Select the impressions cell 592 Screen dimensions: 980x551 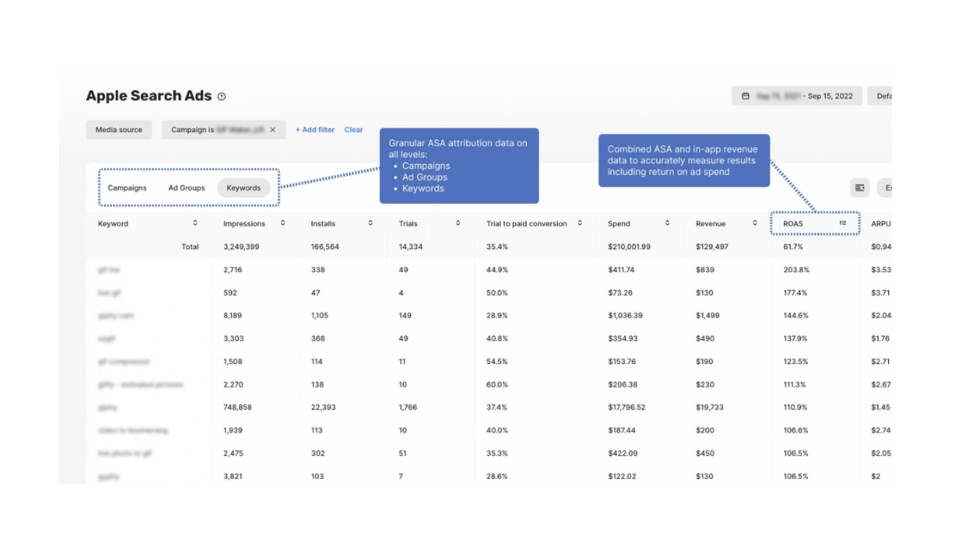[x=229, y=293]
